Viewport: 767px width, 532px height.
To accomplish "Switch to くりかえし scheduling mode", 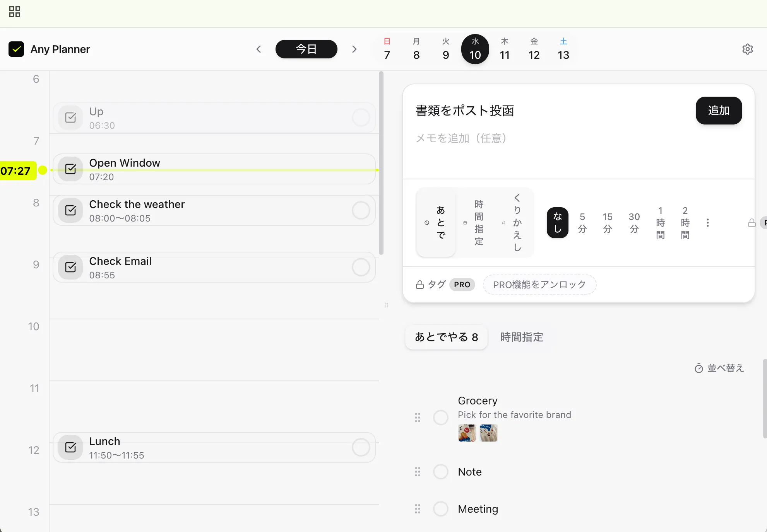I will pyautogui.click(x=514, y=223).
